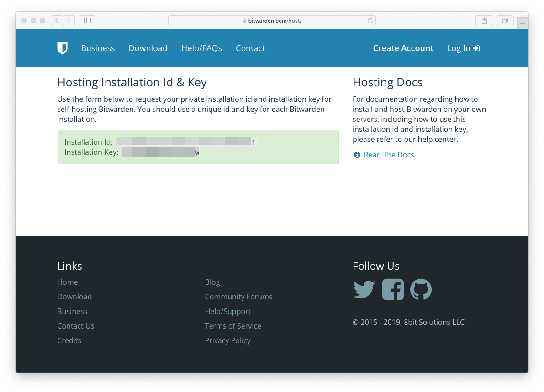This screenshot has height=392, width=544.
Task: Click the Installation Id: label
Action: (89, 142)
